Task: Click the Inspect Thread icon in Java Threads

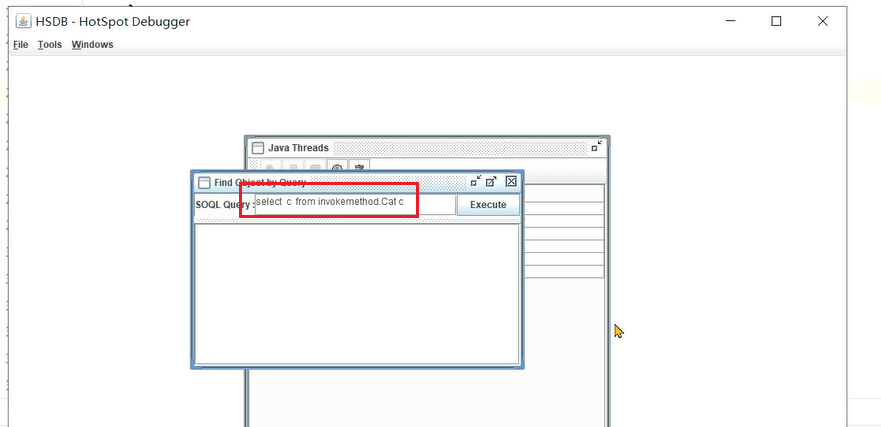Action: (270, 168)
